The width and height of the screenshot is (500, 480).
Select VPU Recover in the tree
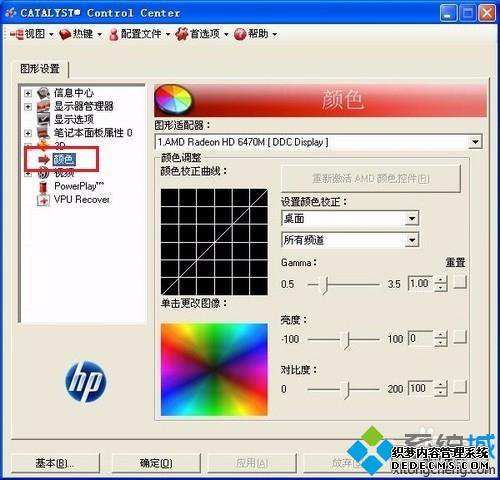tap(82, 200)
